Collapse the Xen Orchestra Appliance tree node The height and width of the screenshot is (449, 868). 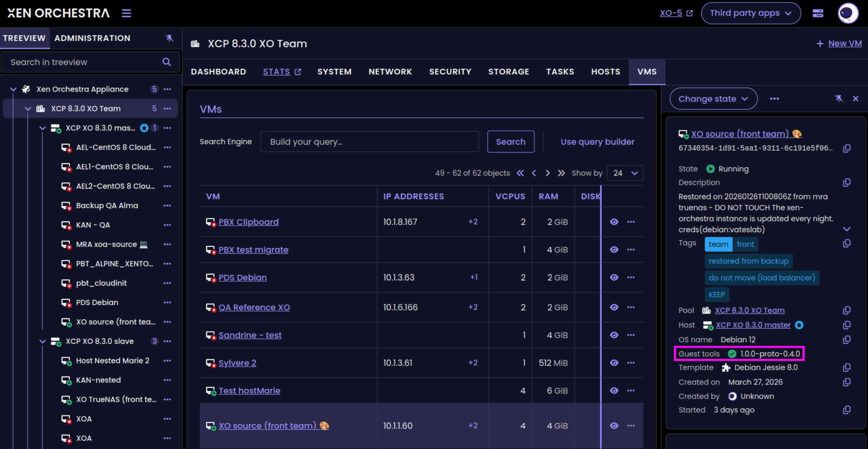coord(13,89)
